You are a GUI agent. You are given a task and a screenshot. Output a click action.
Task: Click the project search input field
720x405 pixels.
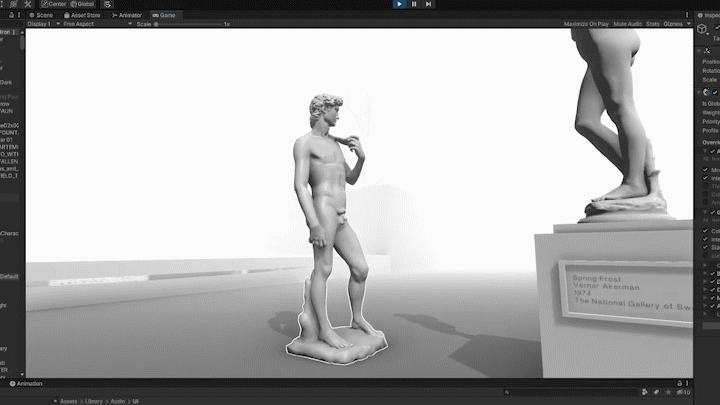click(570, 392)
